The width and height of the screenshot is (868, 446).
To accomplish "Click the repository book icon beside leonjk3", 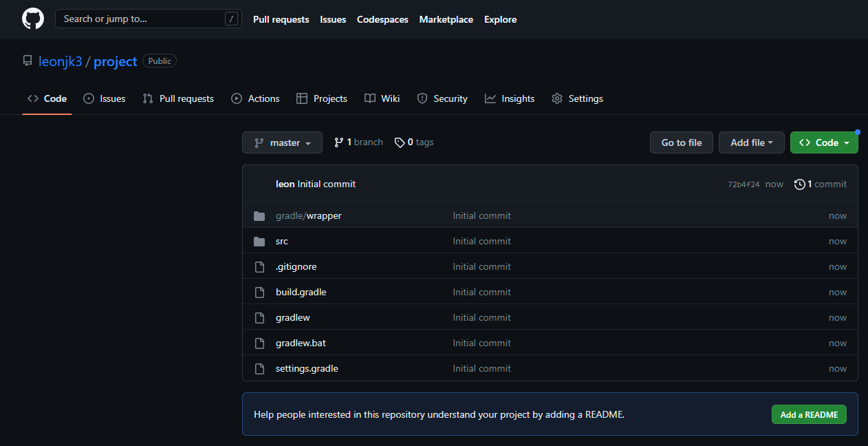I will pos(28,61).
